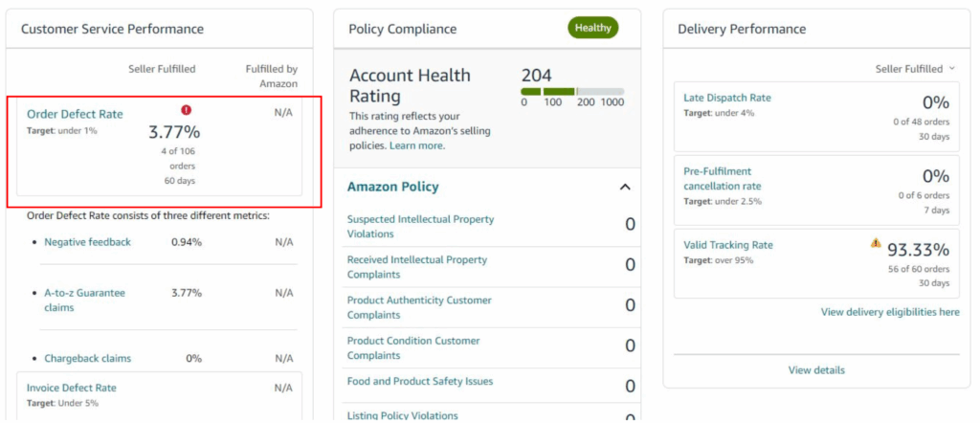980x423 pixels.
Task: Collapse the Amazon Policy section chevron
Action: [x=625, y=187]
